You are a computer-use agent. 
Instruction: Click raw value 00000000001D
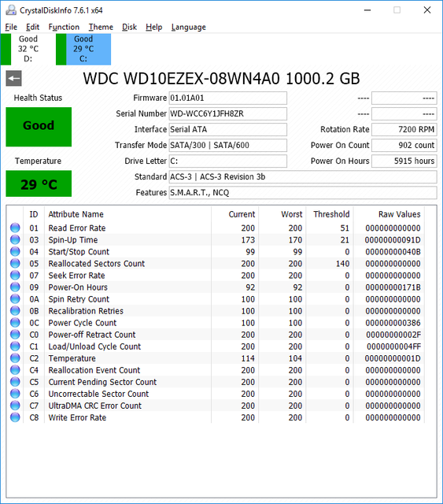(x=393, y=358)
